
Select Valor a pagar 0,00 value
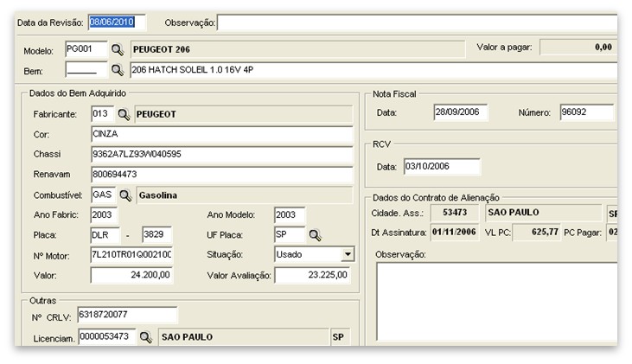pyautogui.click(x=603, y=48)
